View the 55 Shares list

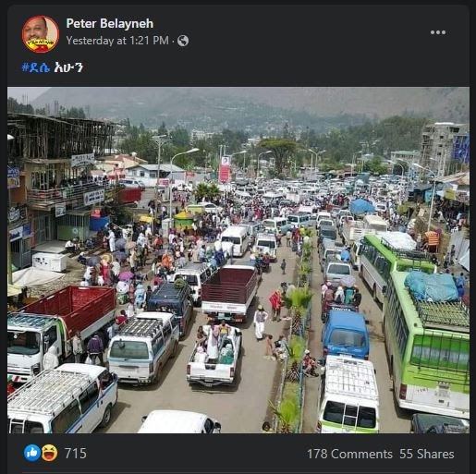point(427,454)
